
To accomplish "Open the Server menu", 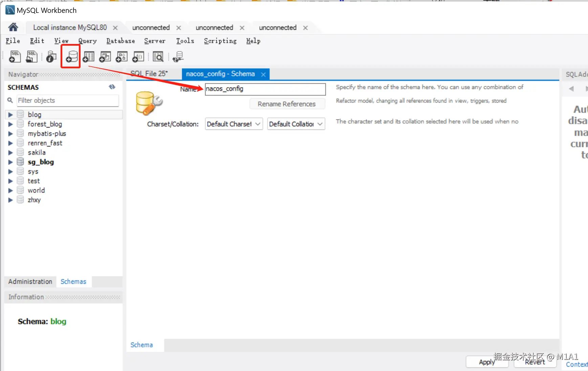I will [x=155, y=41].
